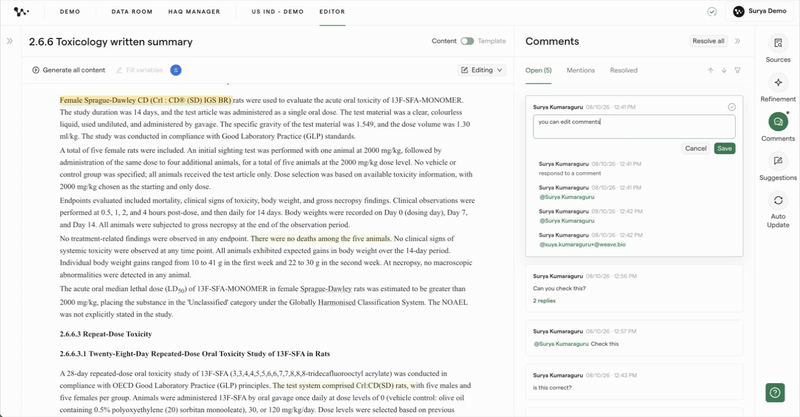Click the blue user avatar badge
800x417 pixels.
(x=176, y=70)
